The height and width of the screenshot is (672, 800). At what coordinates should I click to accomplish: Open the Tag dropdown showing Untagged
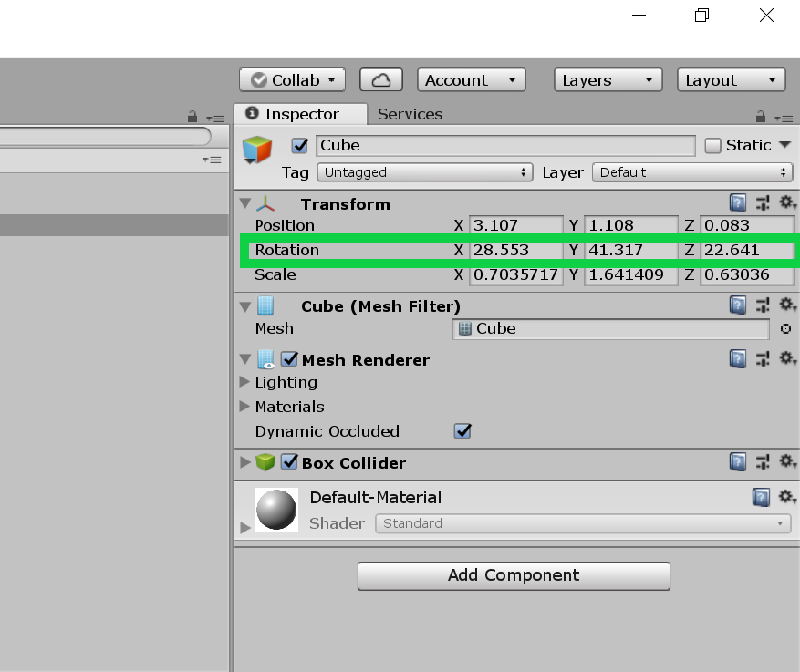(424, 172)
